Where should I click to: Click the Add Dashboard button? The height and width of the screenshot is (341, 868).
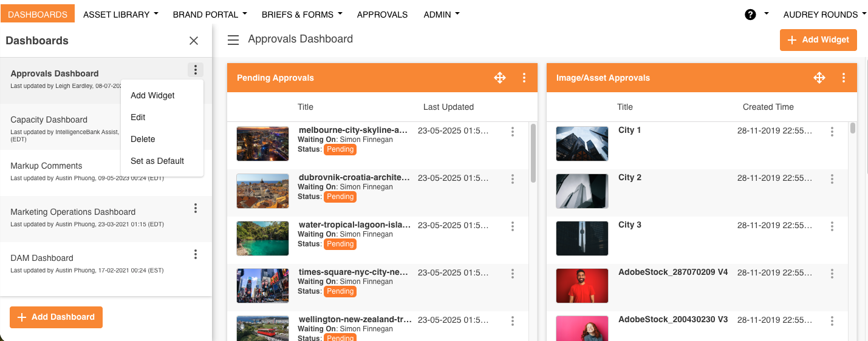click(56, 317)
